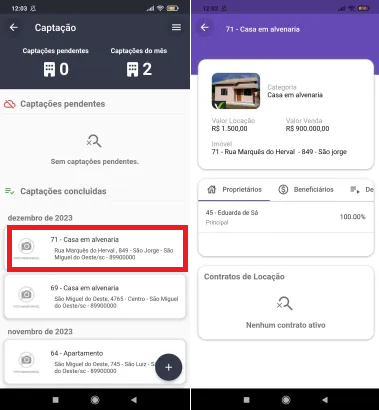Screen dimensions: 379x410
Task: Tap Android home button on right phone
Action: pyautogui.click(x=286, y=400)
